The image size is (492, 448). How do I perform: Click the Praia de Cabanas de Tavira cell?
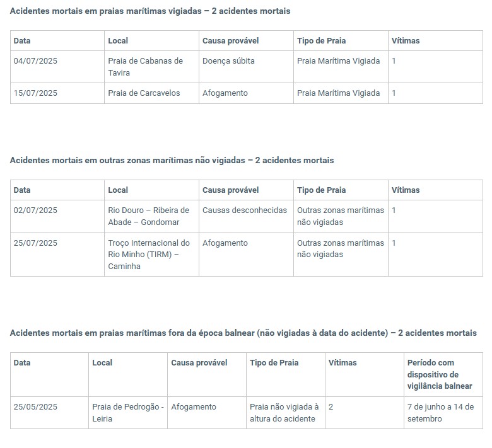pyautogui.click(x=152, y=67)
